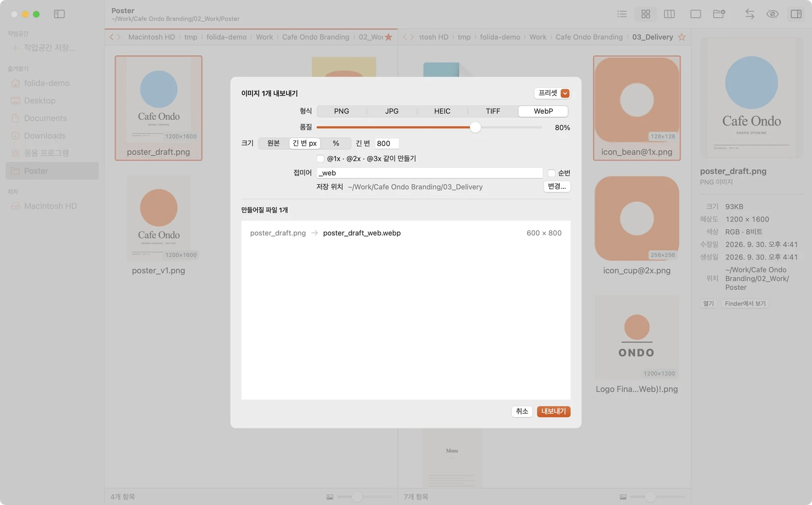Select JPG format
This screenshot has height=505, width=812.
pyautogui.click(x=392, y=111)
